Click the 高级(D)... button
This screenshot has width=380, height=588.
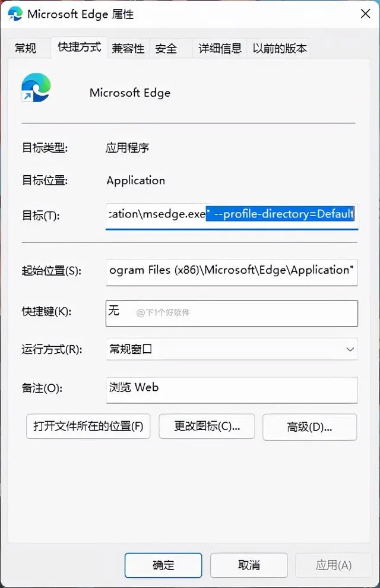pos(309,427)
